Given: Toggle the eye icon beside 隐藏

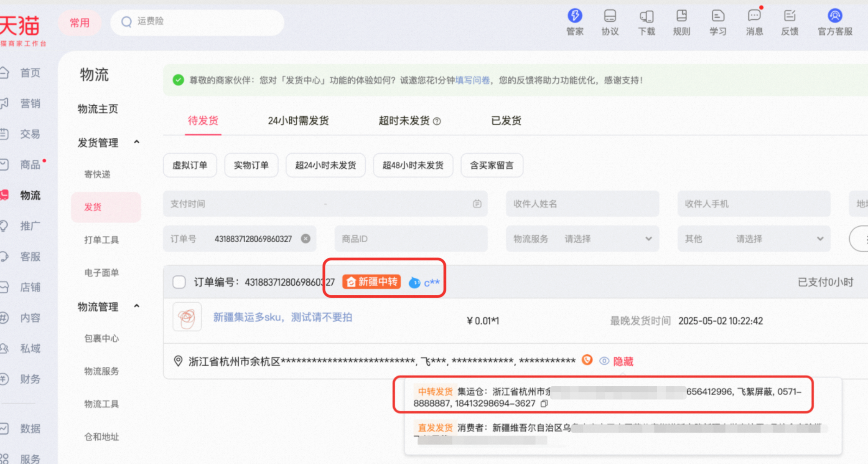Looking at the screenshot, I should (x=604, y=361).
